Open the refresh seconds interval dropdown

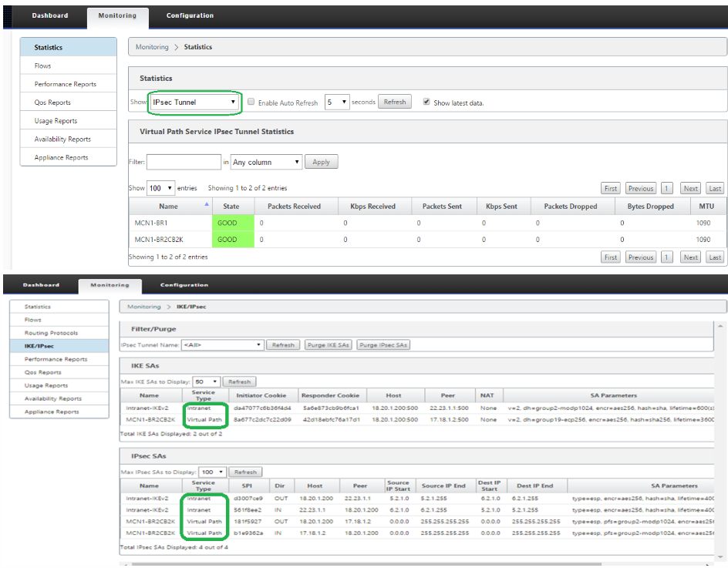click(x=336, y=103)
